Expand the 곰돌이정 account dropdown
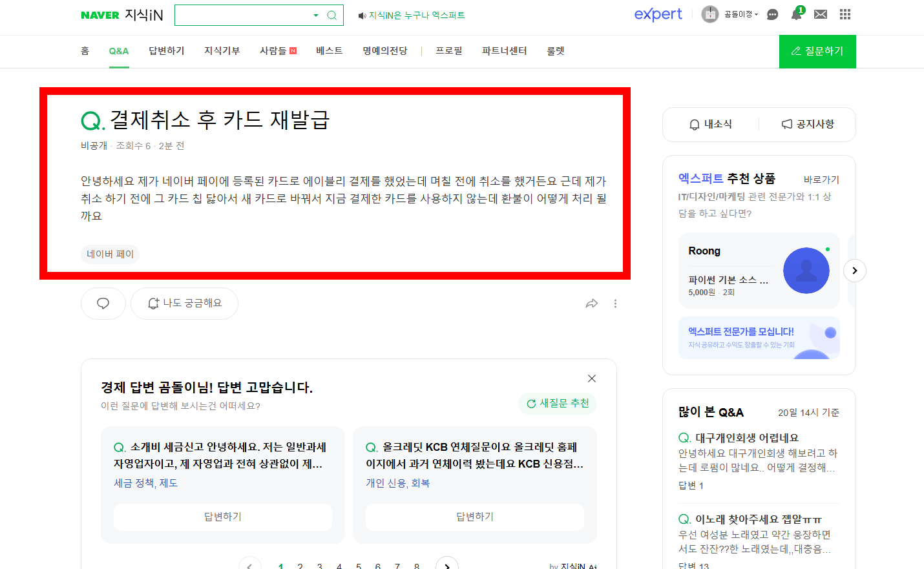 coord(740,14)
